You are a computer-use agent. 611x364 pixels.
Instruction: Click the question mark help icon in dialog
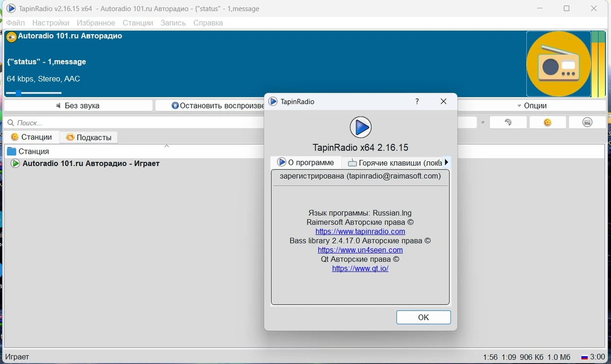coord(417,101)
